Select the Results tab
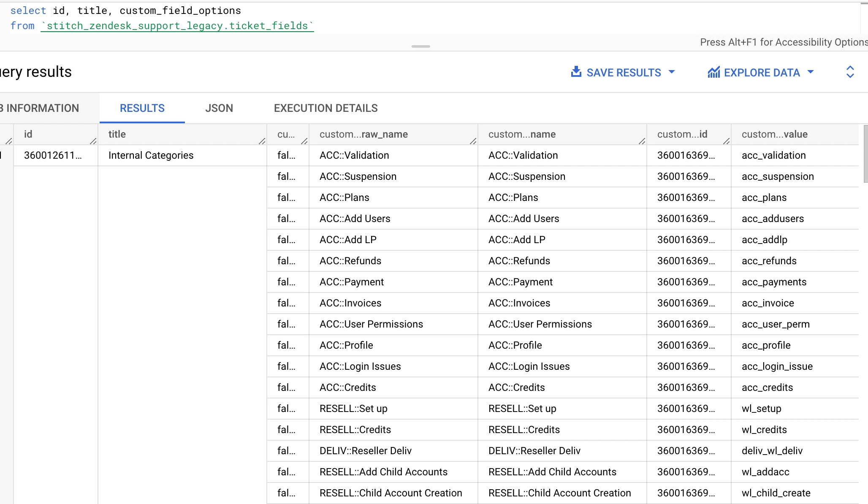 [142, 108]
